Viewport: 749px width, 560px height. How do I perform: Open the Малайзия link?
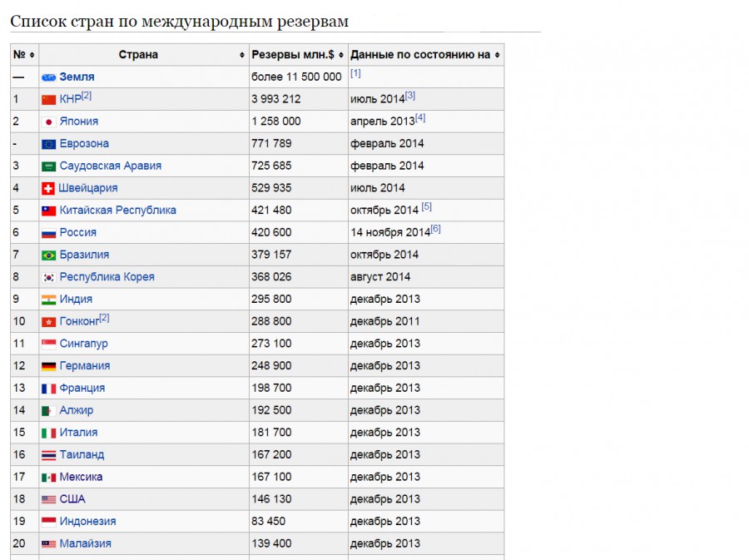[x=85, y=543]
